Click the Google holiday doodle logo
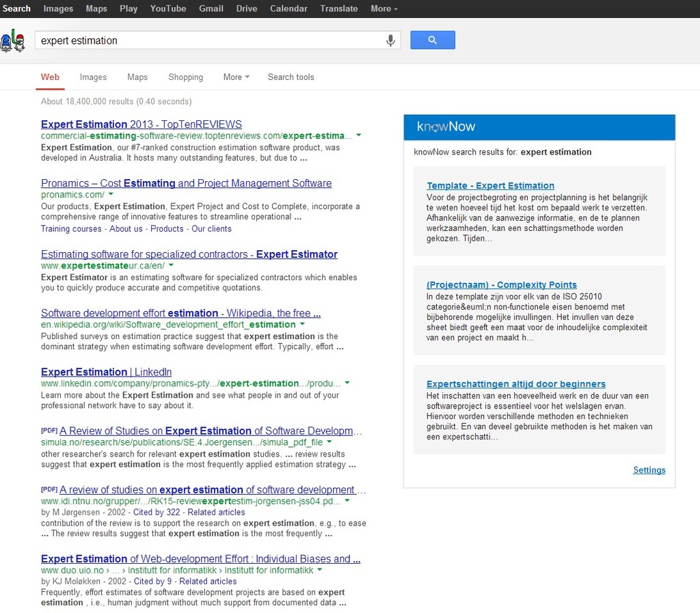700x613 pixels. 13,40
